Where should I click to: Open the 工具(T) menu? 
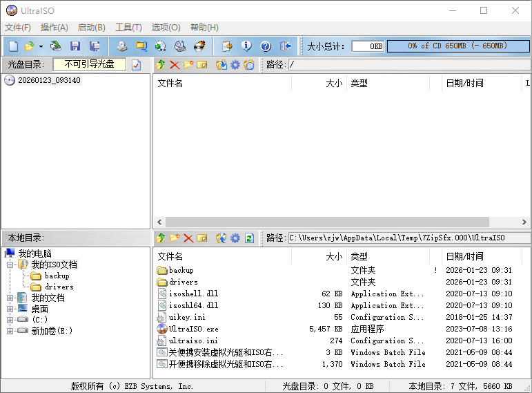point(128,28)
